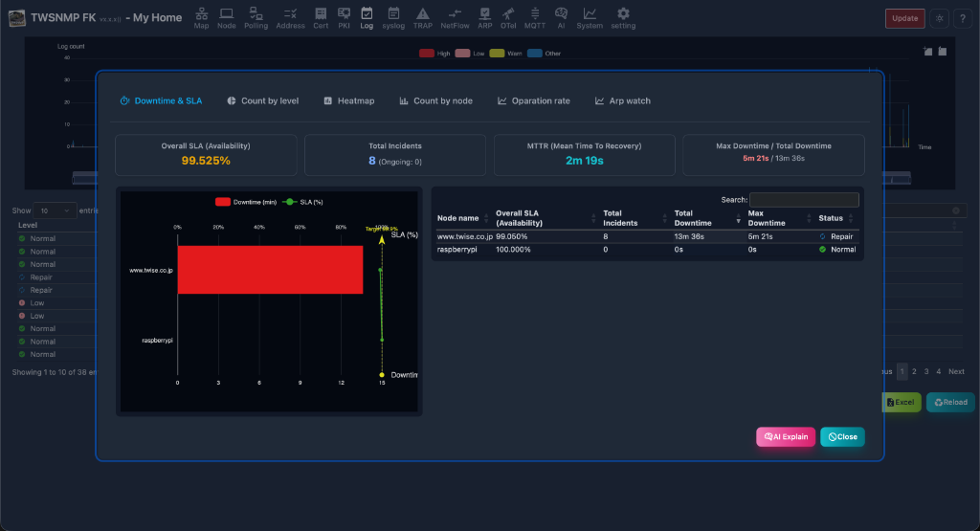
Task: Click the AI Explain button
Action: coord(786,436)
